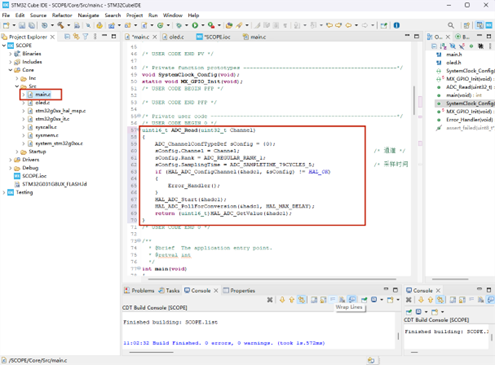The height and width of the screenshot is (365, 495).
Task: Open the File menu
Action: pos(6,15)
